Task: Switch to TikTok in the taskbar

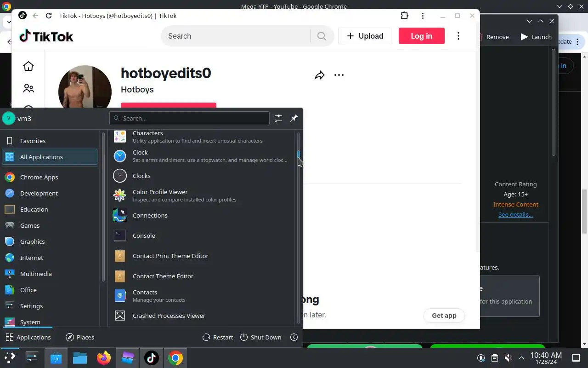Action: click(x=152, y=357)
